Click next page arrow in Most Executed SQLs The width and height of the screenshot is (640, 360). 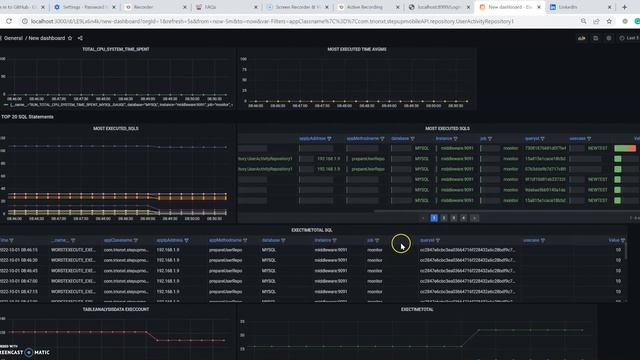tap(474, 218)
